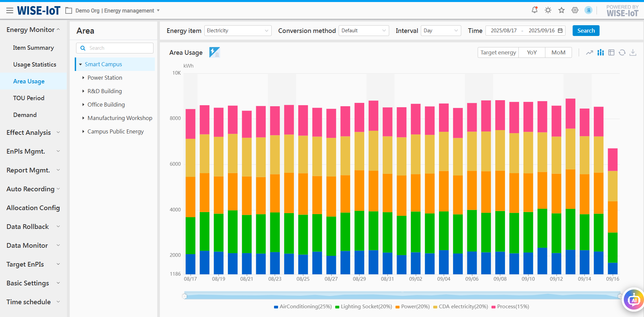Open the AI assistant chat bubble
This screenshot has width=644, height=317.
633,300
